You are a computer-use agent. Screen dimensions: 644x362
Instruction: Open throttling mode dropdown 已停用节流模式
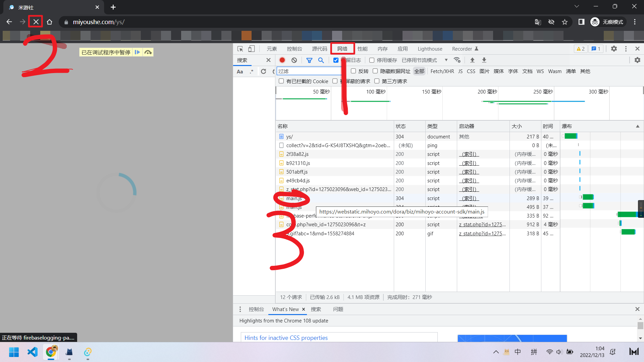tap(425, 60)
